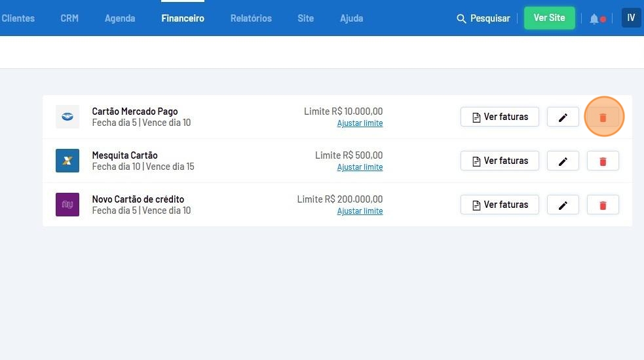Open the IV user avatar menu
Image resolution: width=644 pixels, height=360 pixels.
[x=631, y=18]
